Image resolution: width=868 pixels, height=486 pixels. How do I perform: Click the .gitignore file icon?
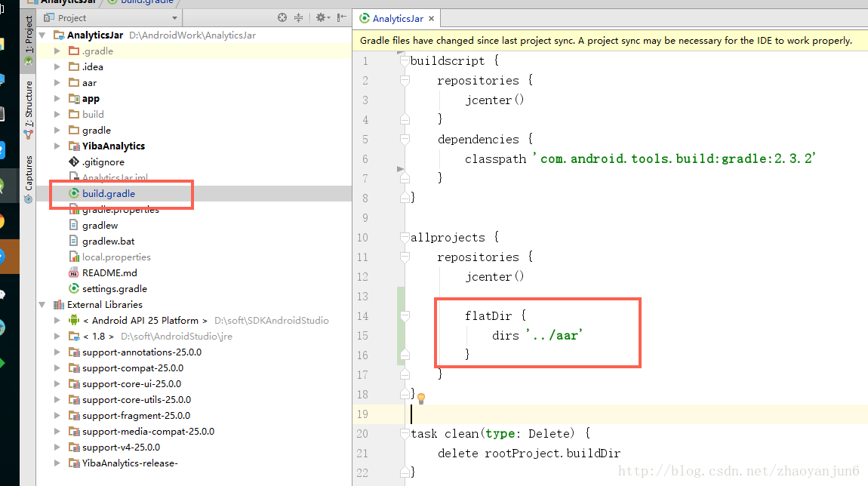tap(74, 161)
